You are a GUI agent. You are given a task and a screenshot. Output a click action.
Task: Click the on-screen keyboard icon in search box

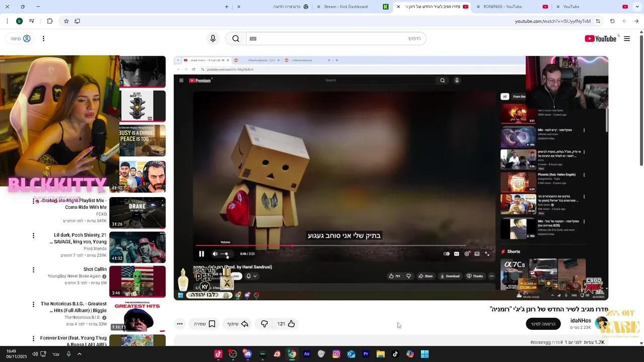[x=253, y=39]
